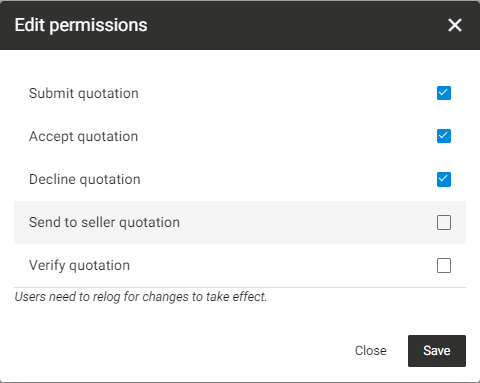The width and height of the screenshot is (480, 383).
Task: Enable the Send to seller quotation checkbox
Action: click(x=444, y=222)
